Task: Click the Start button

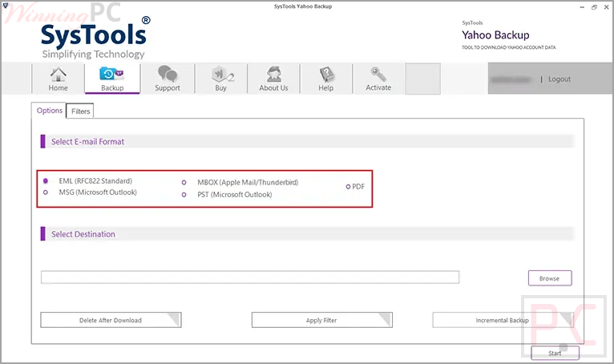Action: coord(555,353)
